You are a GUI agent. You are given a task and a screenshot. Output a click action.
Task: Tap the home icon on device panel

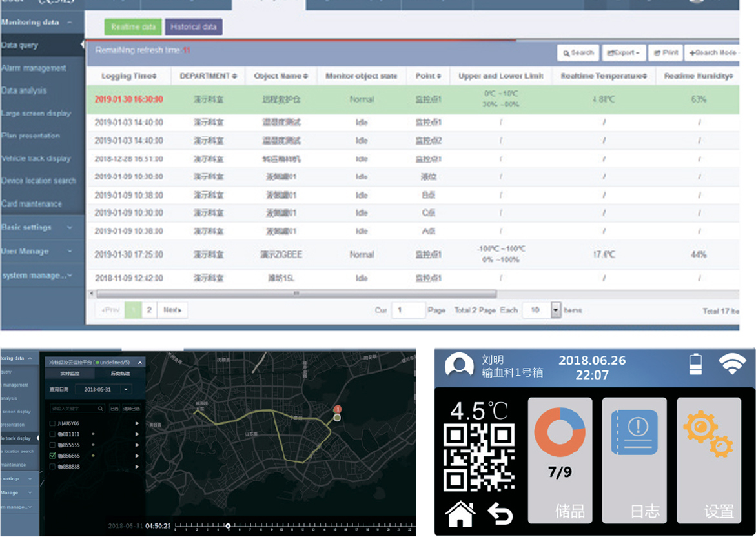coord(460,514)
